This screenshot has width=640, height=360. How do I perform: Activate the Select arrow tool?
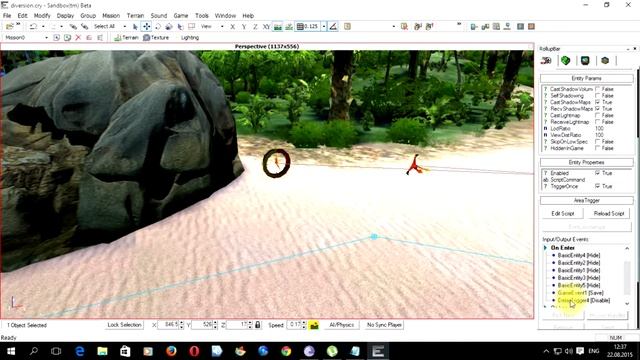point(136,27)
